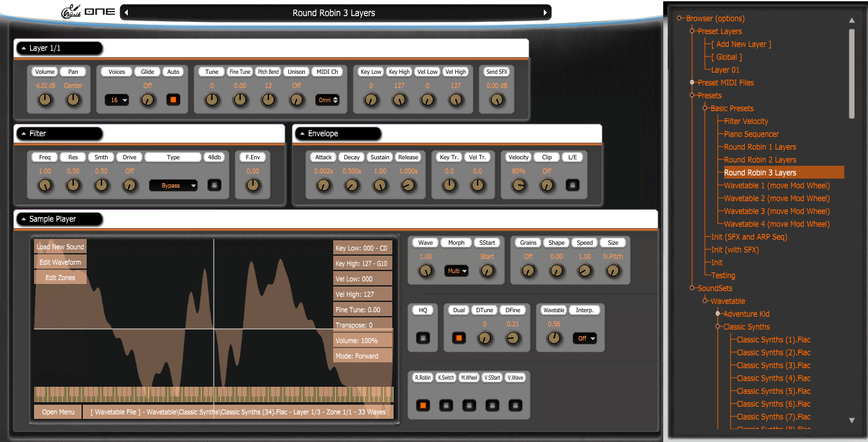Viewport: 868px width, 442px height.
Task: Collapse the Layer 1/1 section triangle
Action: [x=23, y=48]
